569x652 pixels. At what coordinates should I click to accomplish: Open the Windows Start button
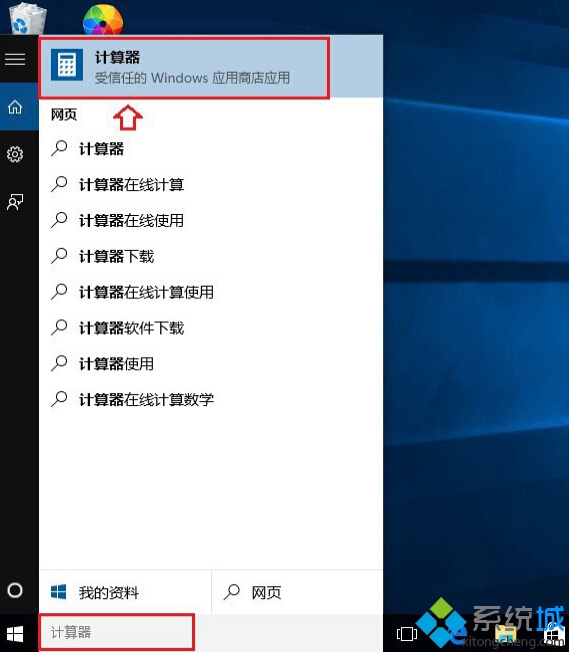[15, 634]
